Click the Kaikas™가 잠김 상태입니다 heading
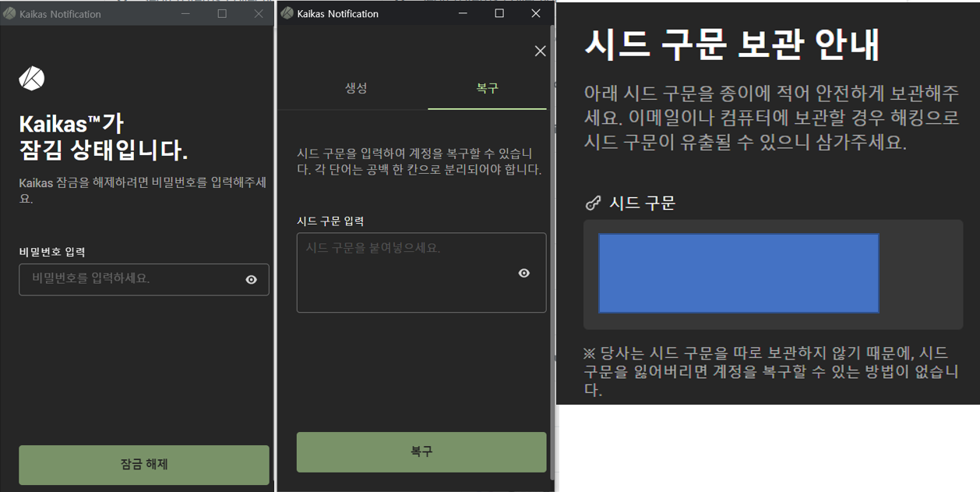 pos(104,136)
